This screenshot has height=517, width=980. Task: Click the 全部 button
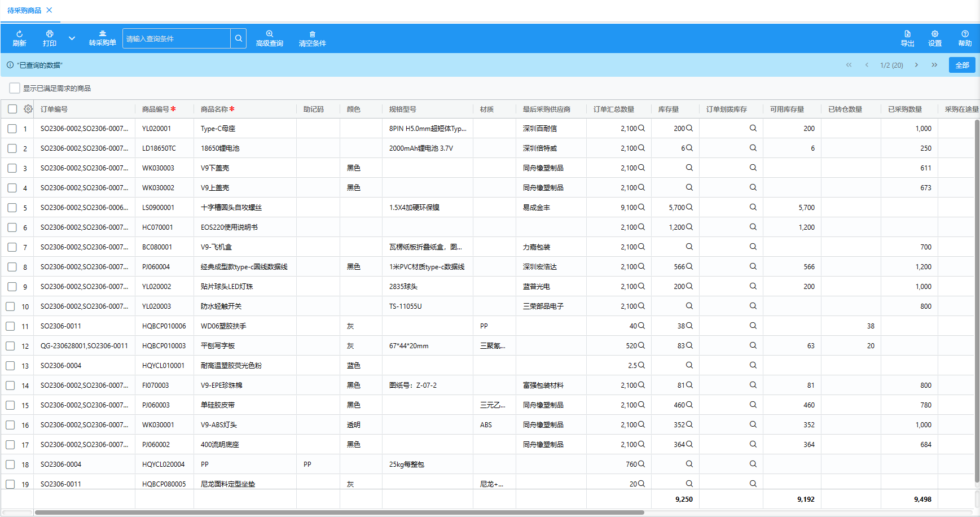coord(962,65)
